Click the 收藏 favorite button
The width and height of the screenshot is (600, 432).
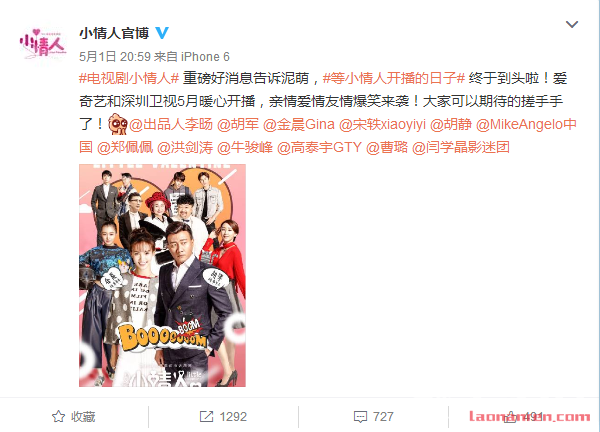coord(73,416)
